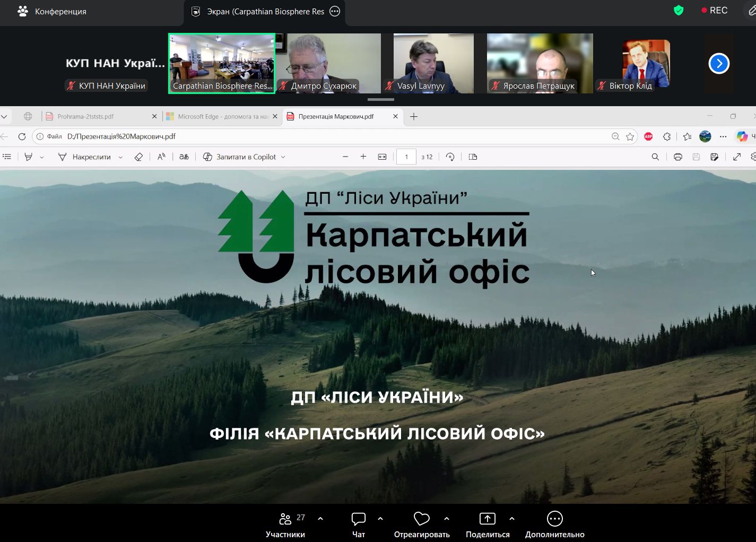This screenshot has height=542, width=756.
Task: Open the ABP Adblock extension
Action: 648,136
